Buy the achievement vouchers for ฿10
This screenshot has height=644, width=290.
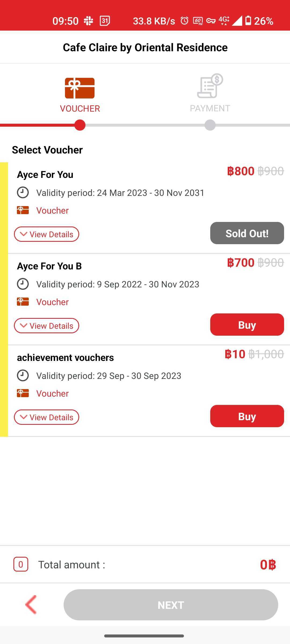(247, 416)
